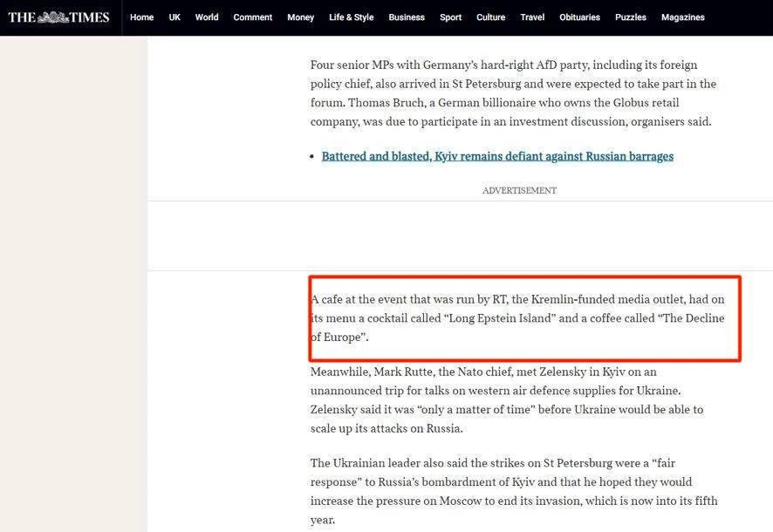Click the ADVERTISEMENT label
773x532 pixels.
[520, 190]
